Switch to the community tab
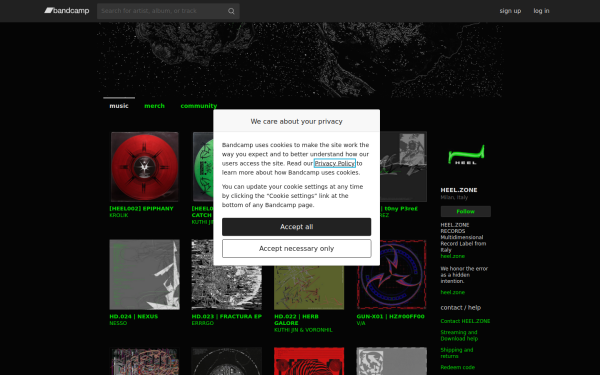The image size is (600, 375). pos(199,106)
